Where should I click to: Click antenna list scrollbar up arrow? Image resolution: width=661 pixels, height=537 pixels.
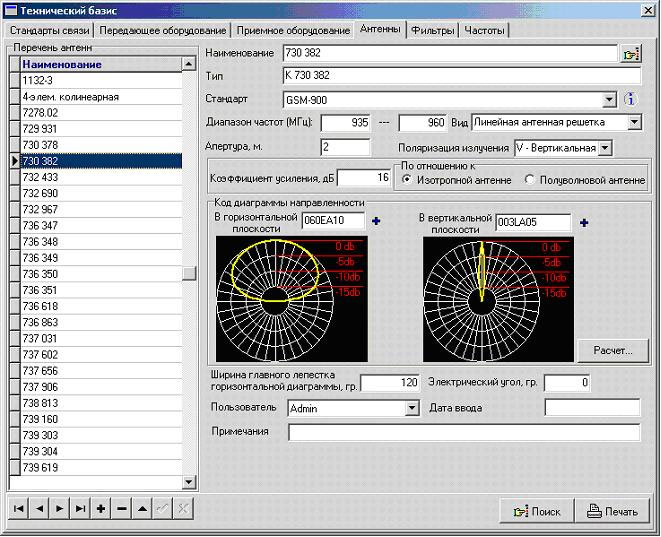189,64
